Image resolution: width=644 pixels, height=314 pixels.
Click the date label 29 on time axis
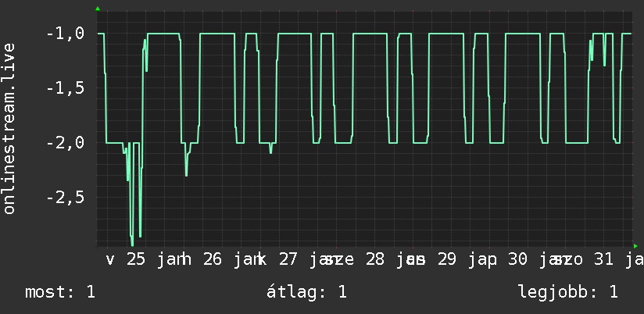pyautogui.click(x=447, y=260)
